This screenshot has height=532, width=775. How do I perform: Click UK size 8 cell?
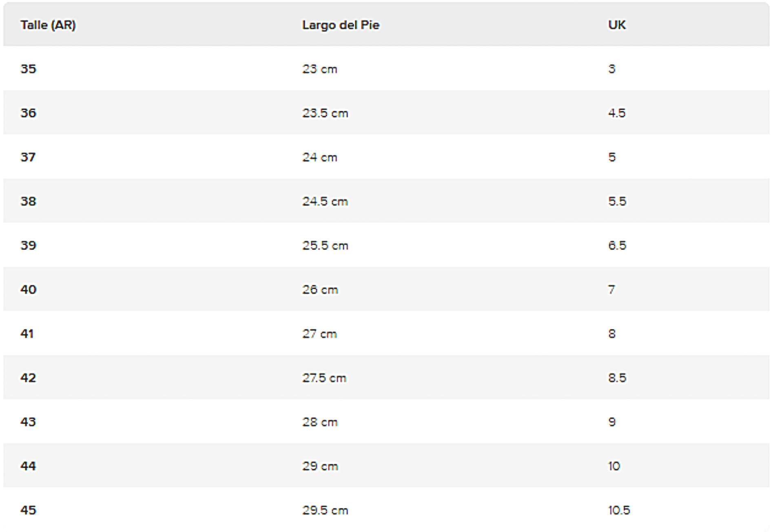coord(612,334)
